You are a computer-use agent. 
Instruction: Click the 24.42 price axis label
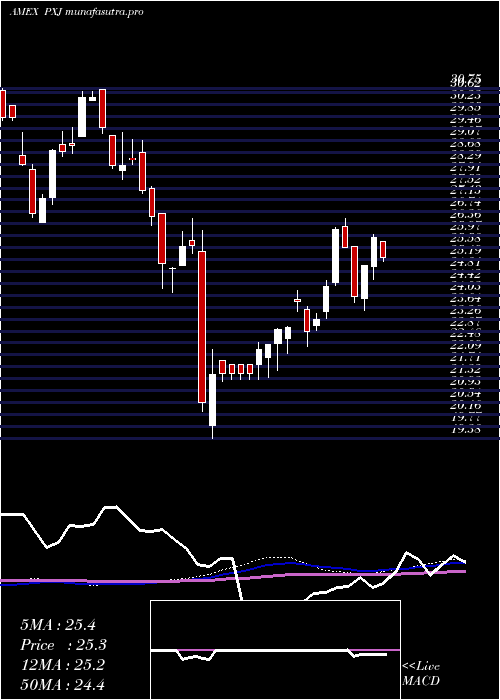click(465, 275)
